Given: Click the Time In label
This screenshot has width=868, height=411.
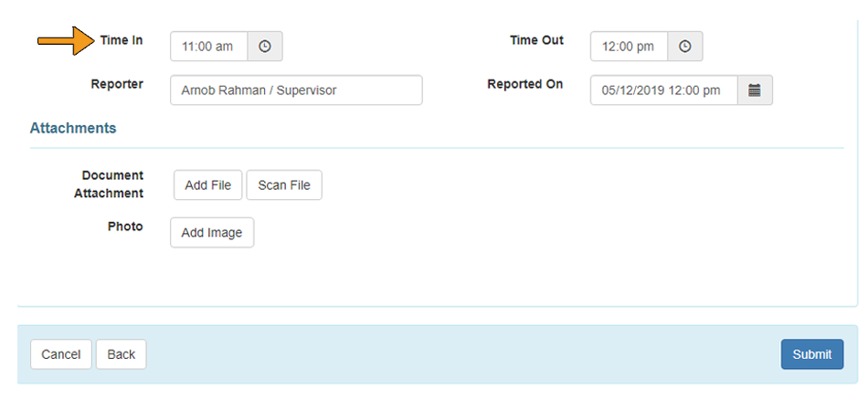Looking at the screenshot, I should coord(122,40).
